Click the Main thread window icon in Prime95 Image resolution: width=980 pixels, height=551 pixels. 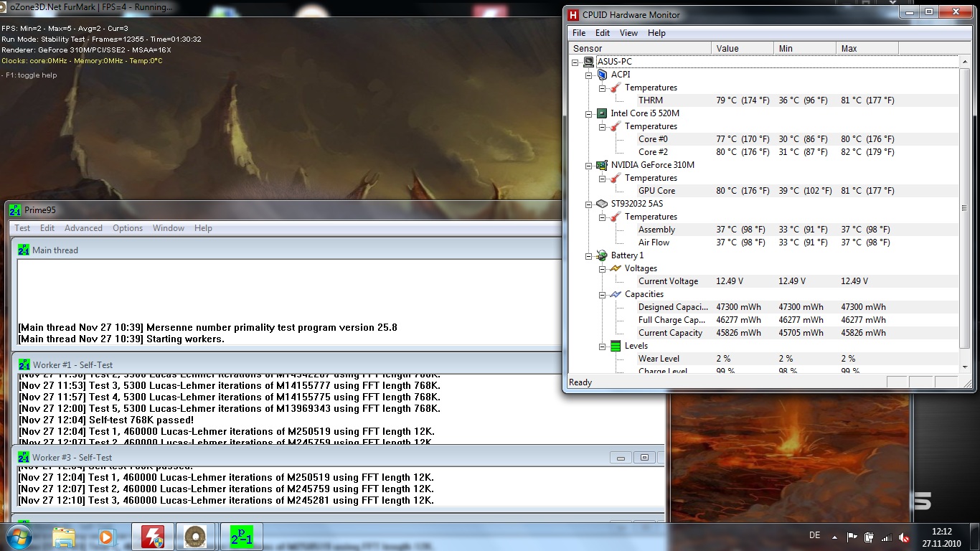(24, 250)
